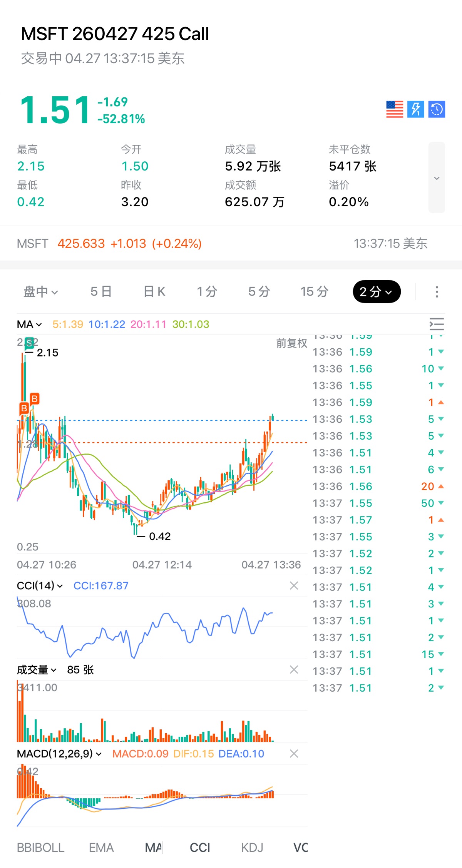Image resolution: width=462 pixels, height=868 pixels.
Task: Switch to the 15分 chart tab
Action: click(x=314, y=292)
